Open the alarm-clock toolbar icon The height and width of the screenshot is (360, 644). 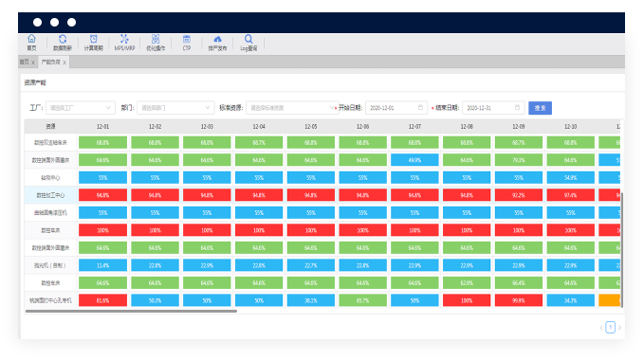coord(94,39)
